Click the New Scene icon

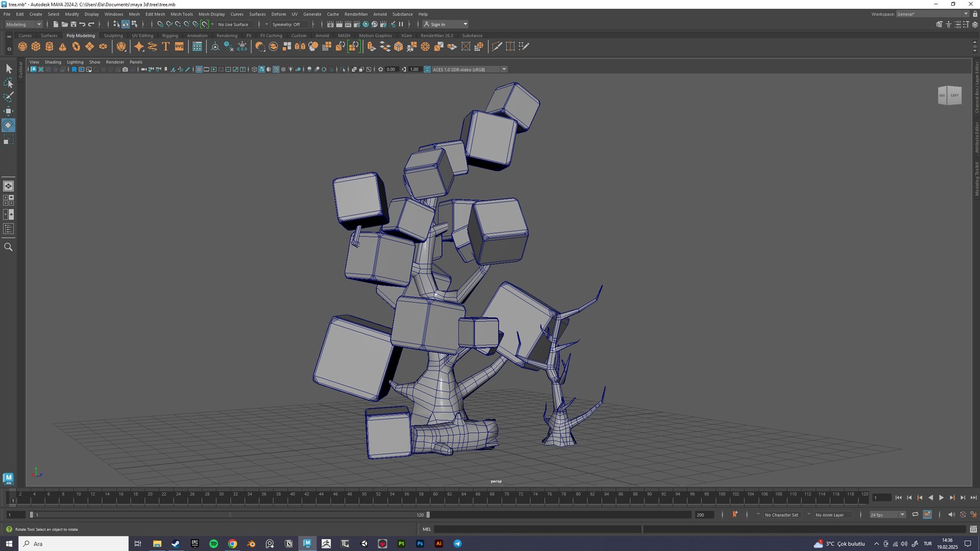[x=56, y=24]
